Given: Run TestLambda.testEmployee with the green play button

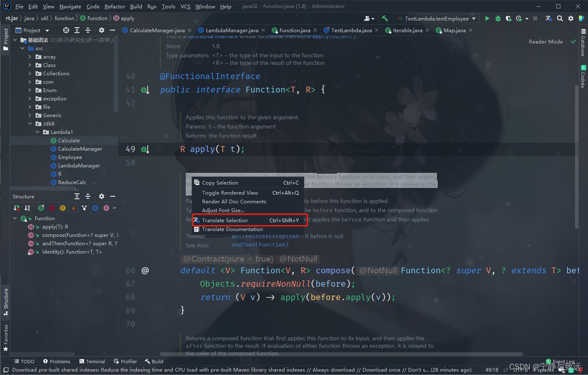Looking at the screenshot, I should [487, 18].
